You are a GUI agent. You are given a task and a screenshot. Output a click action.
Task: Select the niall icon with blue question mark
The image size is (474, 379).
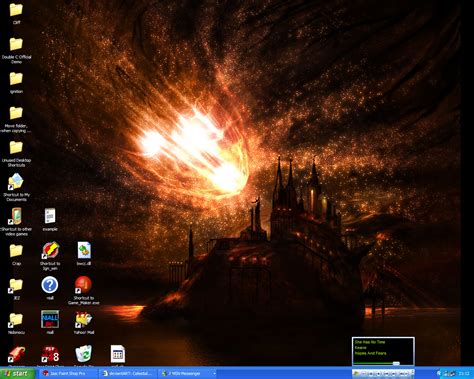[x=50, y=285]
